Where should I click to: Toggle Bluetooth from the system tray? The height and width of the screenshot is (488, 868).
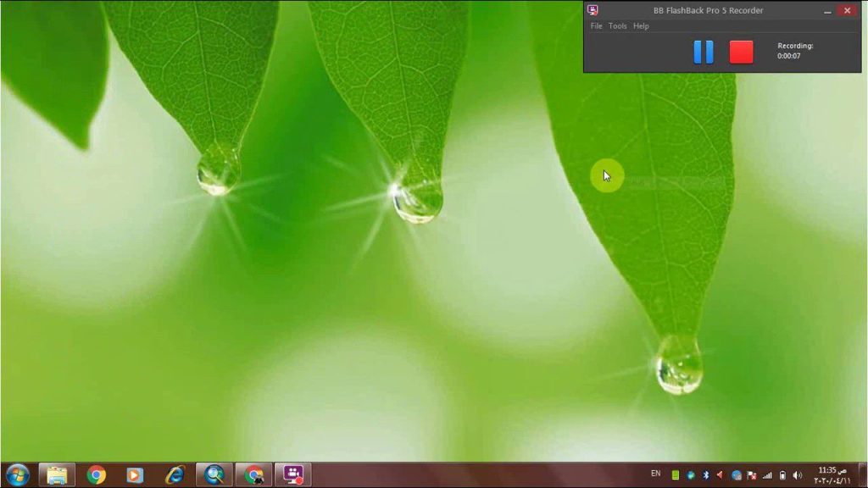pos(705,474)
